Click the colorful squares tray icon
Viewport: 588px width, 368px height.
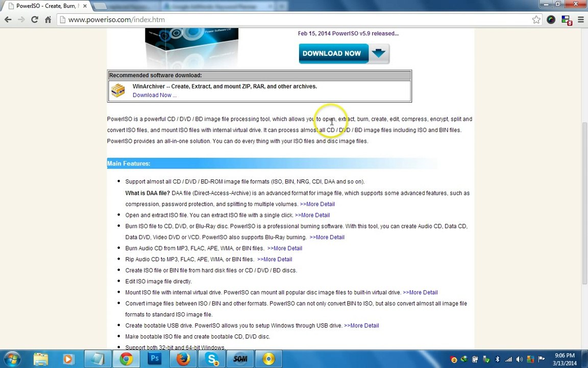pos(530,359)
